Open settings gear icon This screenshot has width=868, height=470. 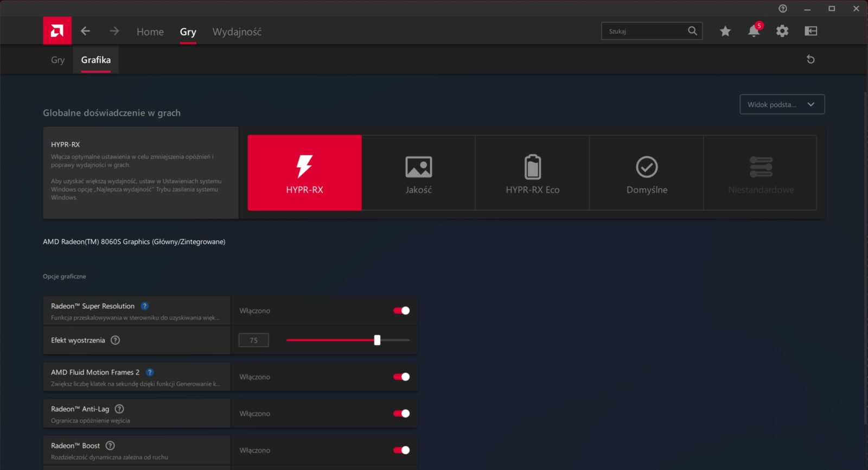point(782,31)
